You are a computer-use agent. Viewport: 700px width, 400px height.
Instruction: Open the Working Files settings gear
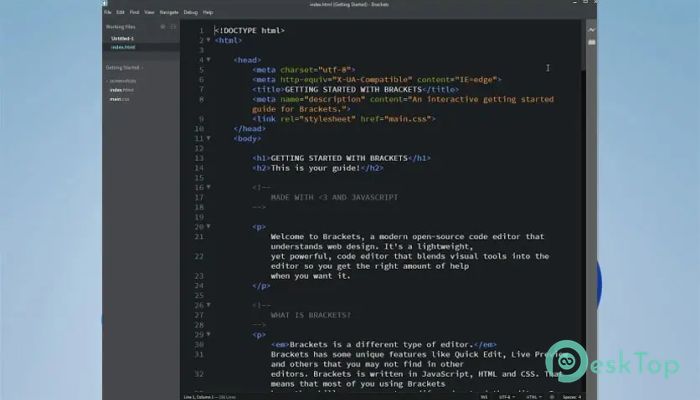(x=163, y=27)
